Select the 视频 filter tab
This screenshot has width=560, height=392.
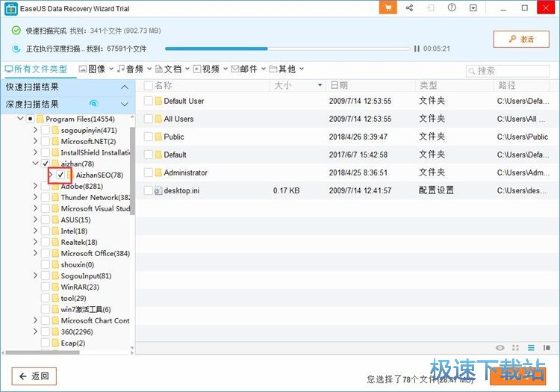206,69
